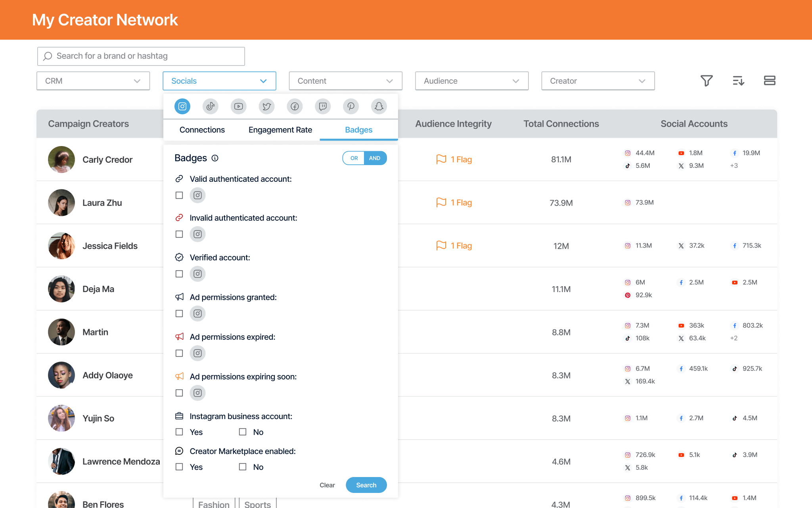The width and height of the screenshot is (812, 508).
Task: Select the YouTube platform icon
Action: click(239, 106)
